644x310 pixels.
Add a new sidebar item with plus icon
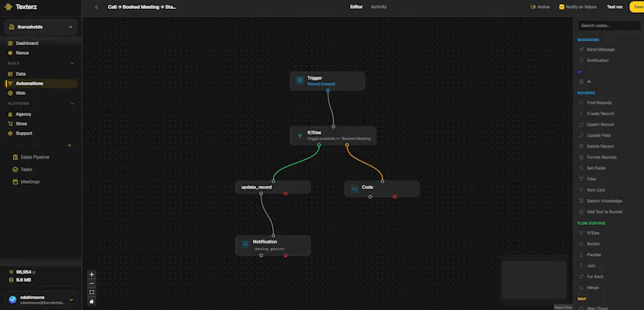point(69,146)
